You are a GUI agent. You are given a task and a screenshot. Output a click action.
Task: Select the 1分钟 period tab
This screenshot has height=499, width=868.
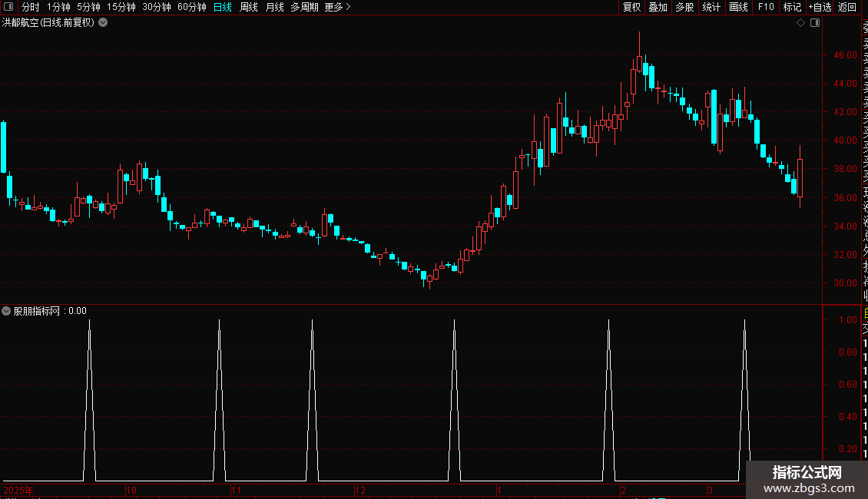point(58,7)
